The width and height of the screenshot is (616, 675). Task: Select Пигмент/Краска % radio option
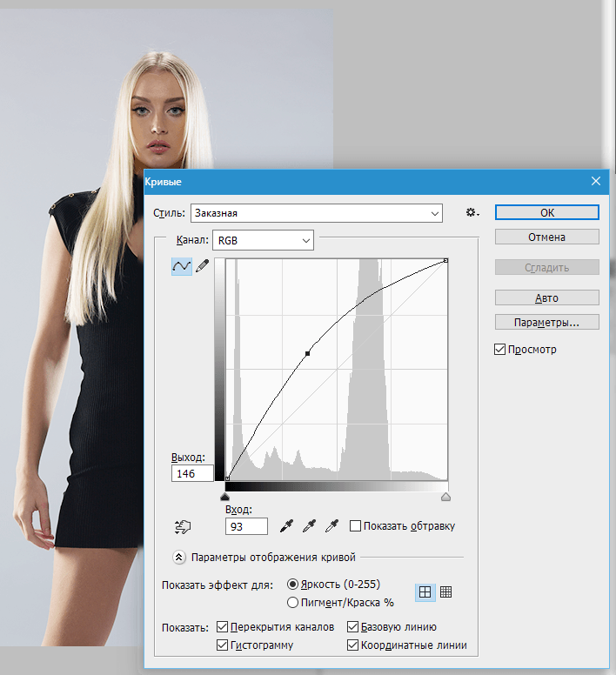click(292, 602)
